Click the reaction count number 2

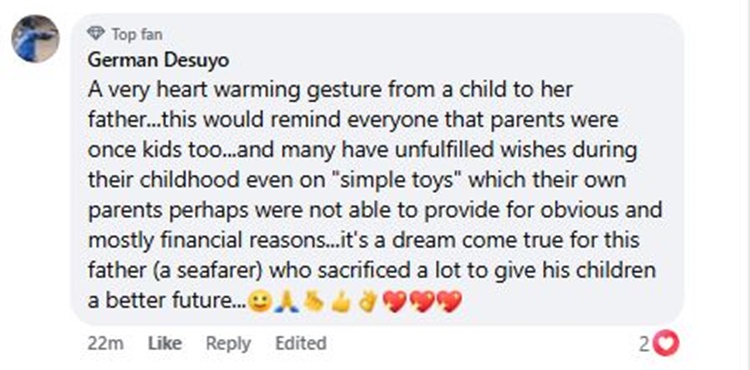pyautogui.click(x=645, y=344)
